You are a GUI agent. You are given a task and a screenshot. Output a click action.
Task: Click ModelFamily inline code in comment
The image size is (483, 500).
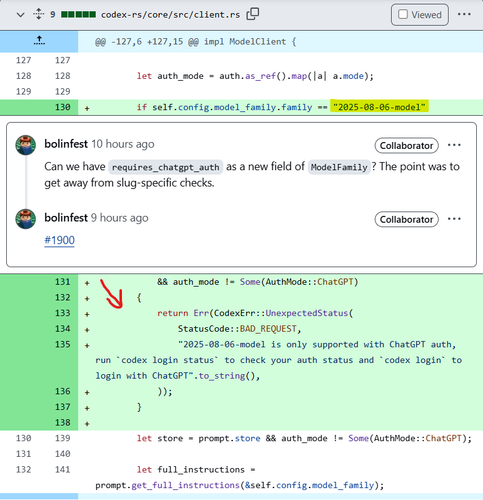pos(339,167)
